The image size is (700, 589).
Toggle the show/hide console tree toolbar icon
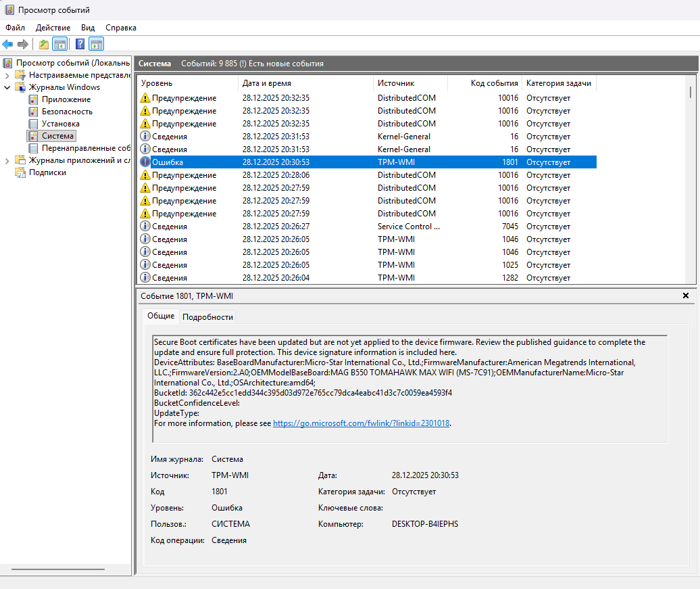point(60,44)
